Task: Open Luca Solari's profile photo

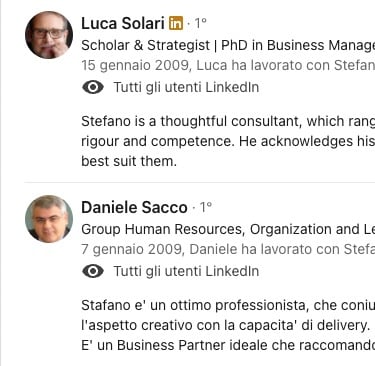Action: tap(49, 35)
